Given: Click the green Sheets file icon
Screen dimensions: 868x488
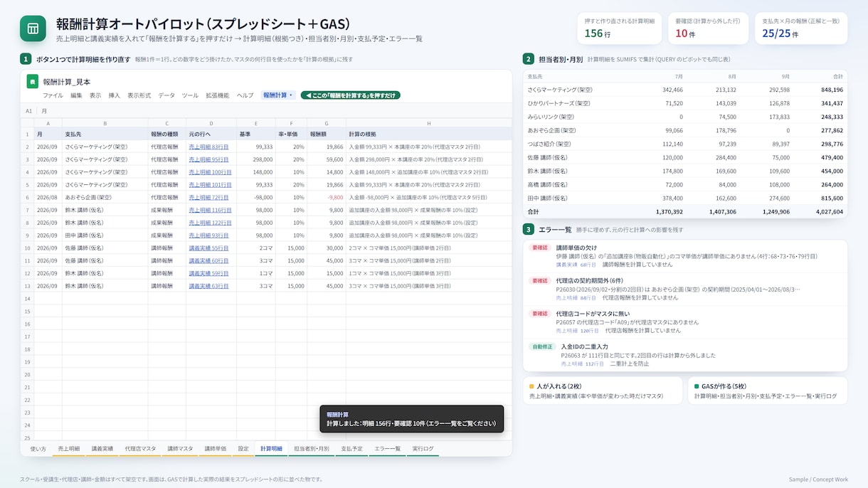Looking at the screenshot, I should click(x=32, y=82).
